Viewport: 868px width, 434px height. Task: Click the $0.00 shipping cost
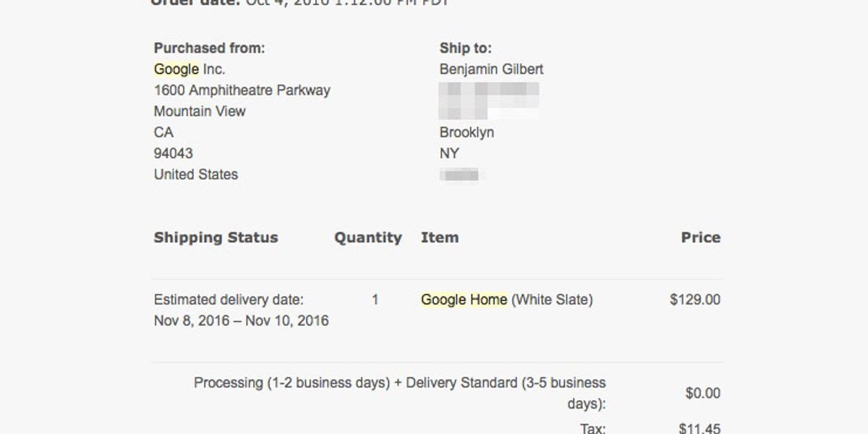click(703, 393)
